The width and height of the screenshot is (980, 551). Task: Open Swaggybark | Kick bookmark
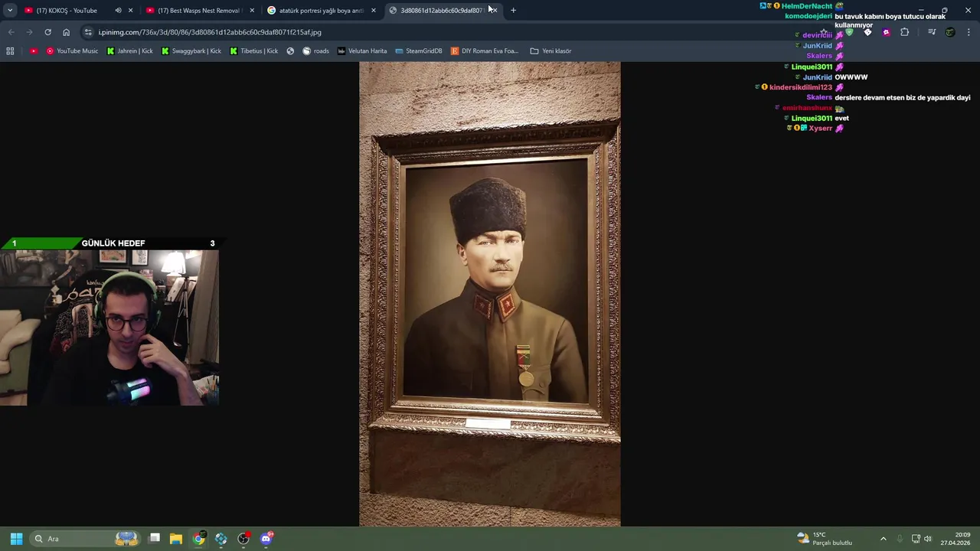tap(191, 51)
